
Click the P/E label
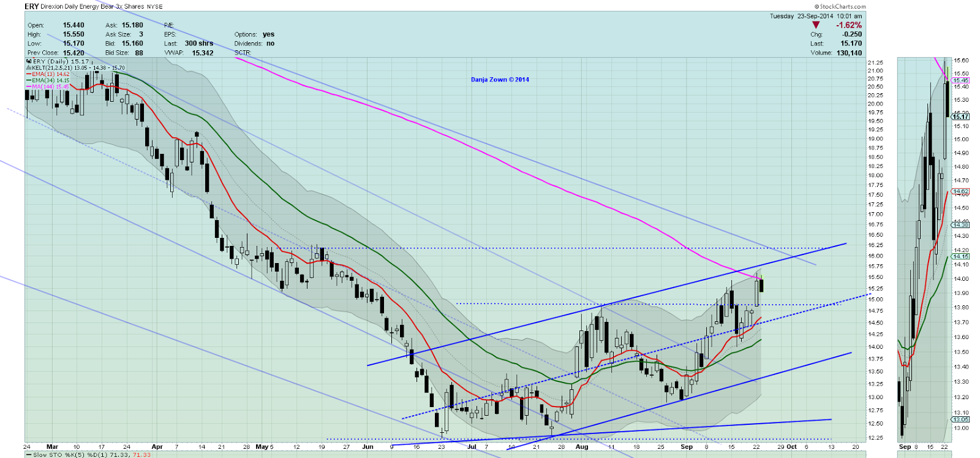pos(169,25)
